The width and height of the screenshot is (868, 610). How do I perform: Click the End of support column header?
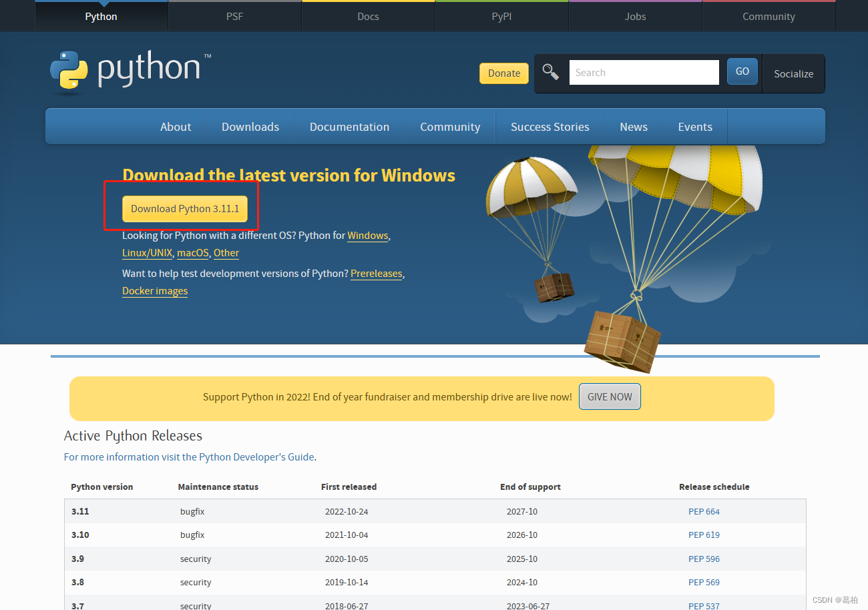[530, 487]
